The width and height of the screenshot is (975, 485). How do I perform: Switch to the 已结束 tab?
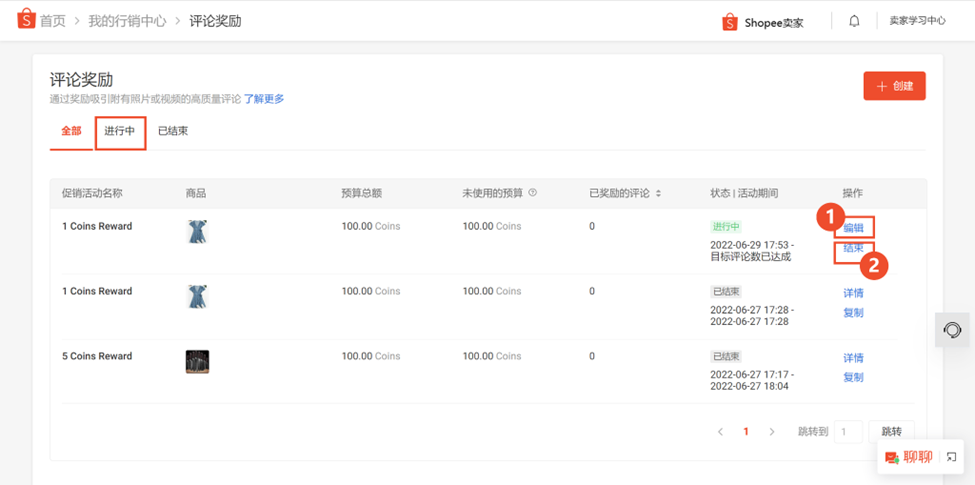(x=173, y=132)
